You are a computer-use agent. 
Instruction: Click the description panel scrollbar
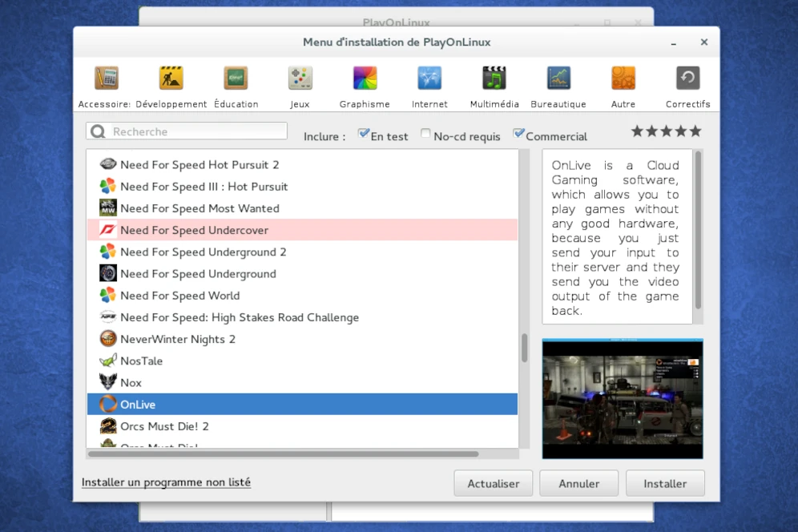tap(699, 230)
